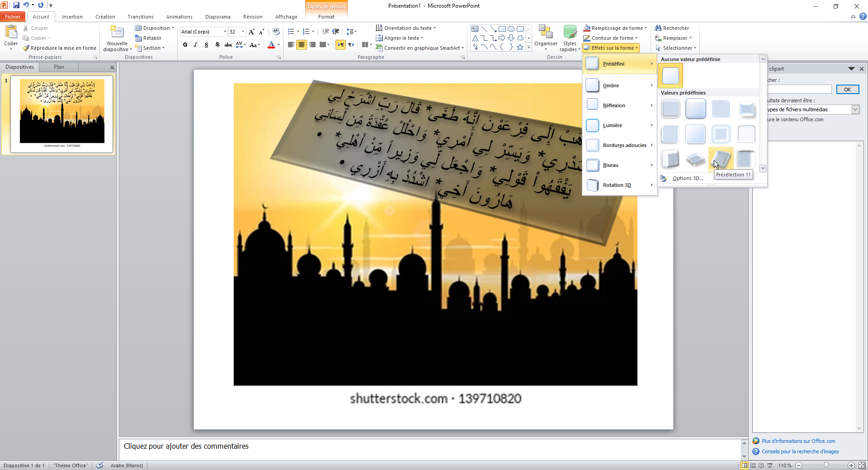Toggle underline S formatting
This screenshot has width=868, height=470.
pyautogui.click(x=206, y=45)
